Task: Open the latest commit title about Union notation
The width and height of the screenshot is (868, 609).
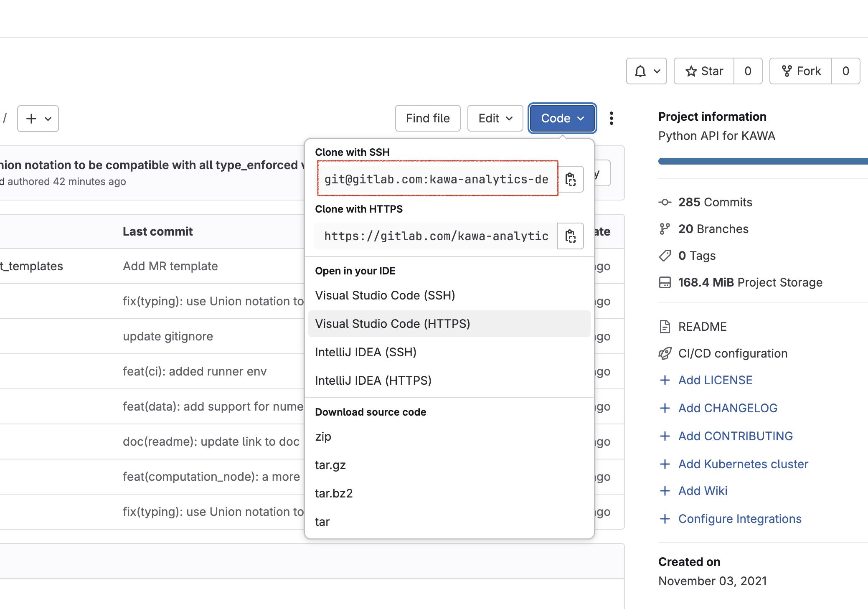Action: tap(152, 165)
